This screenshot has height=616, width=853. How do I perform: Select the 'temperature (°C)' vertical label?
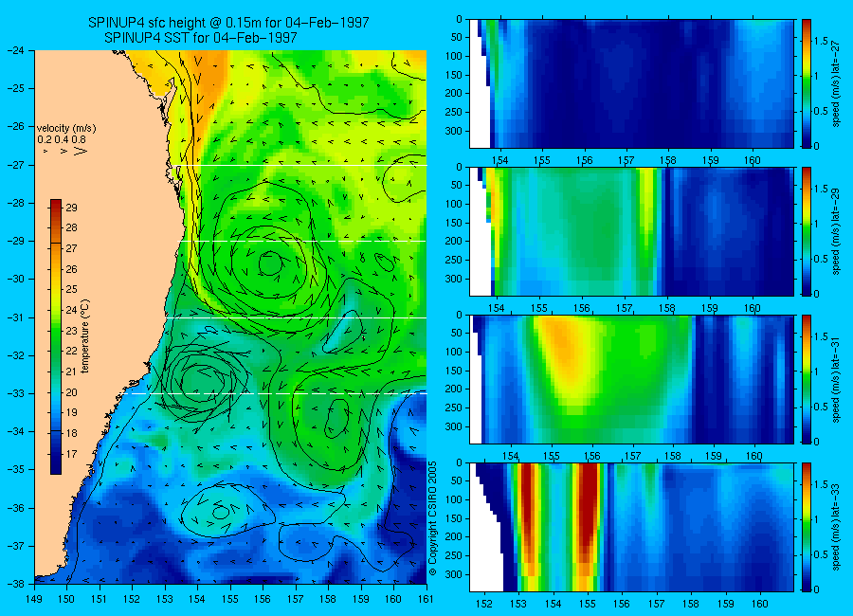(x=85, y=336)
